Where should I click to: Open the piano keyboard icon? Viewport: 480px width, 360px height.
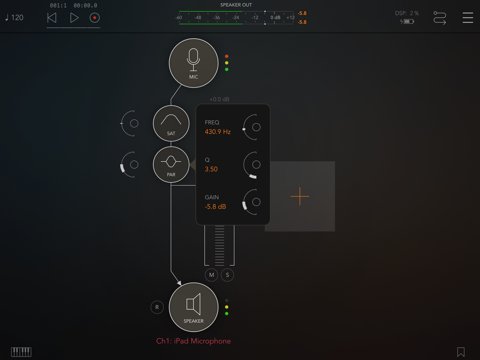coord(21,352)
